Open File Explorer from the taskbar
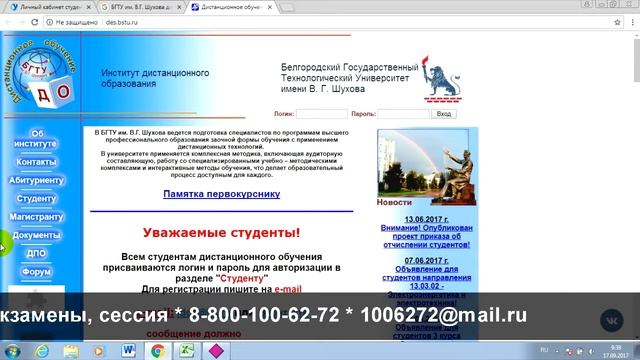Screen dimensions: 640x360 71,351
